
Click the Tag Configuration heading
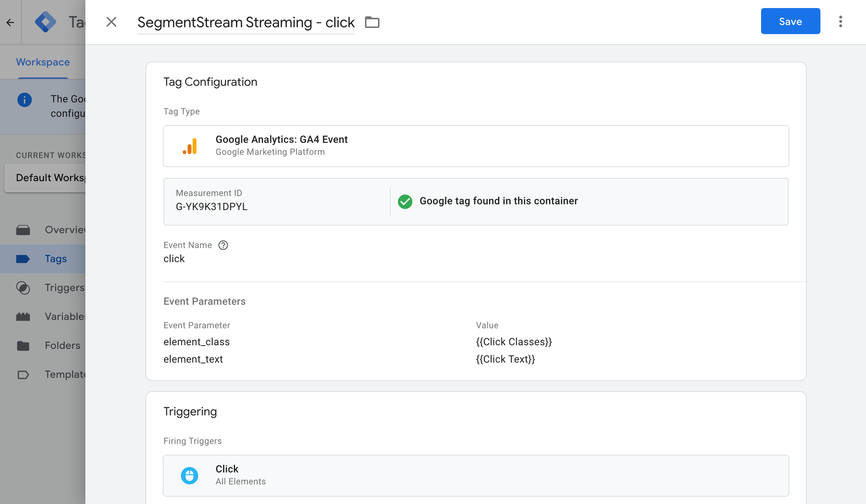pos(211,82)
